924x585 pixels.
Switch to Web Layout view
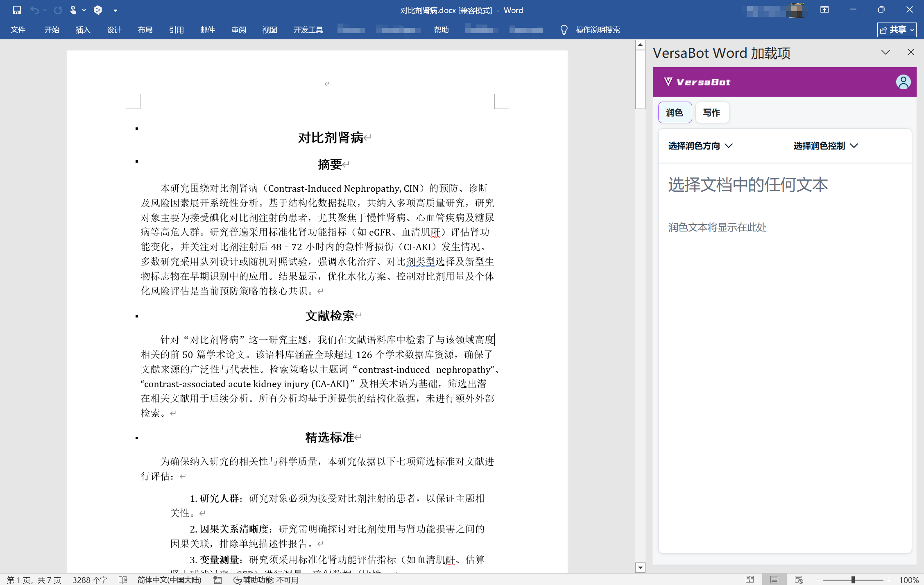click(799, 579)
